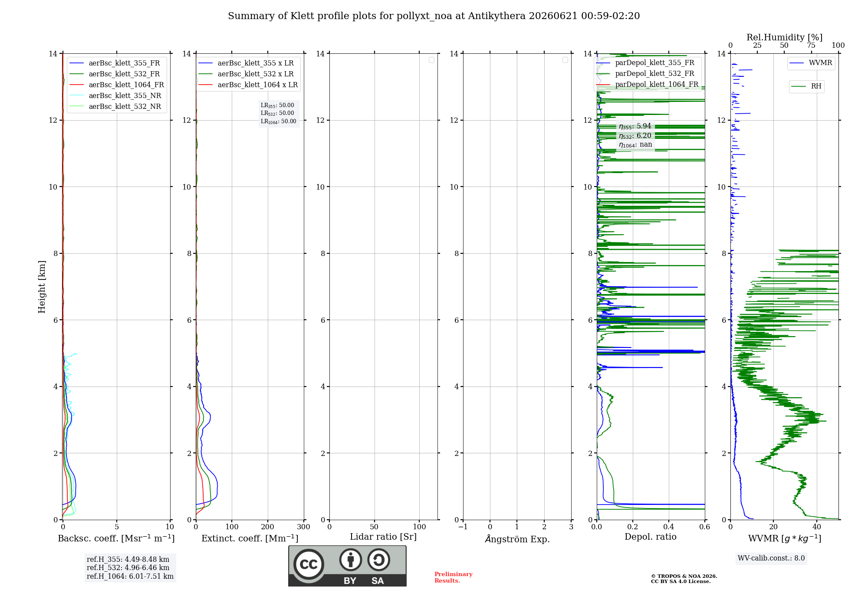868x590 pixels.
Task: Click the Lidar ratio [Sr] axis label
Action: point(383,537)
